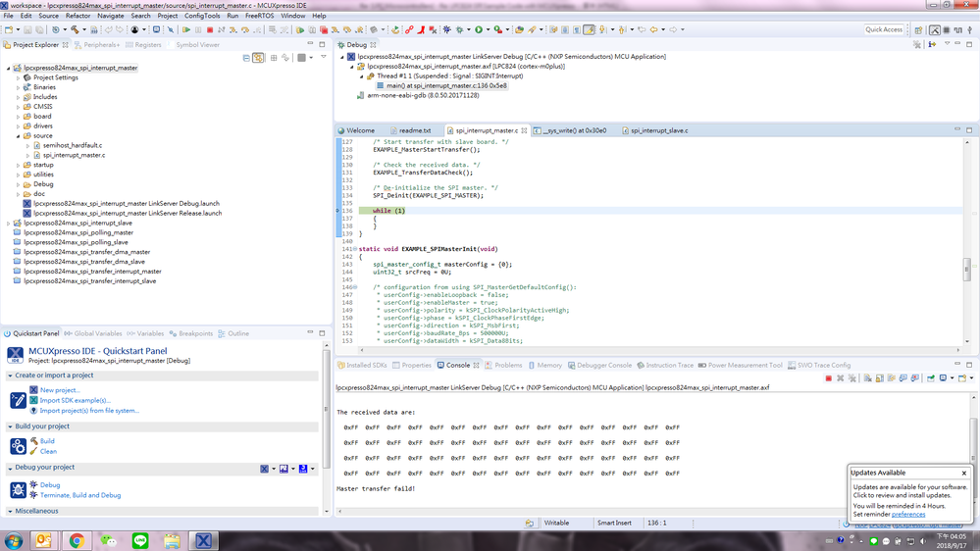Expand the drivers folder in the project tree
This screenshot has height=551, width=980.
tap(18, 125)
